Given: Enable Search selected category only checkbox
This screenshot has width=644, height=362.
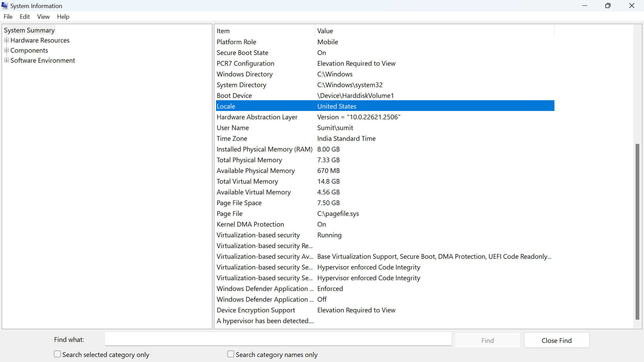Looking at the screenshot, I should pos(57,354).
